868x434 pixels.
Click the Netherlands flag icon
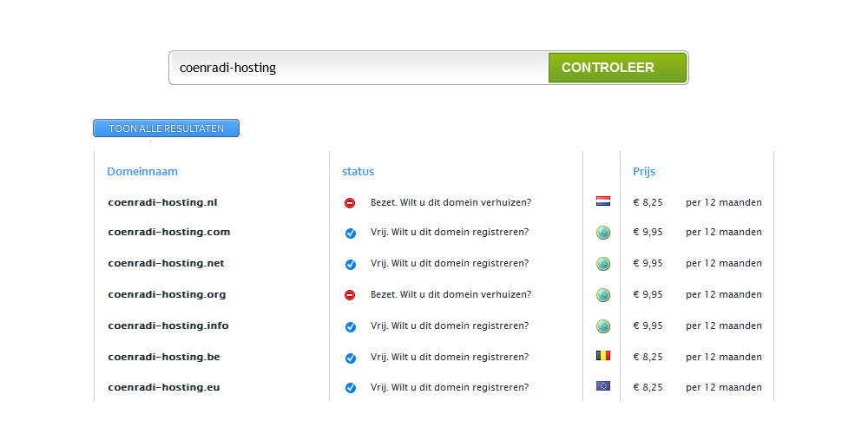[x=603, y=201]
